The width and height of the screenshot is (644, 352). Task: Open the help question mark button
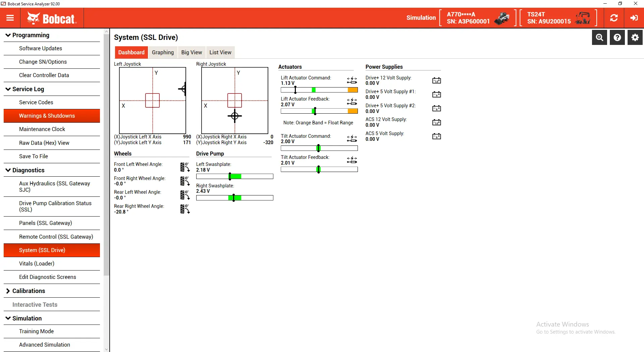click(617, 38)
